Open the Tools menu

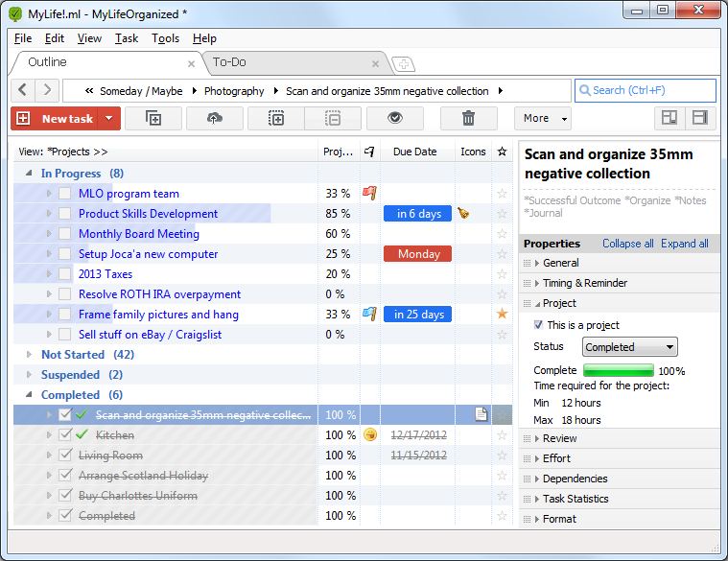165,38
